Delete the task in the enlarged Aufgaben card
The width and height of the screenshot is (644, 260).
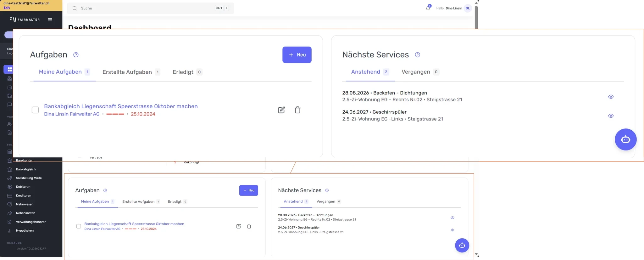pyautogui.click(x=297, y=110)
